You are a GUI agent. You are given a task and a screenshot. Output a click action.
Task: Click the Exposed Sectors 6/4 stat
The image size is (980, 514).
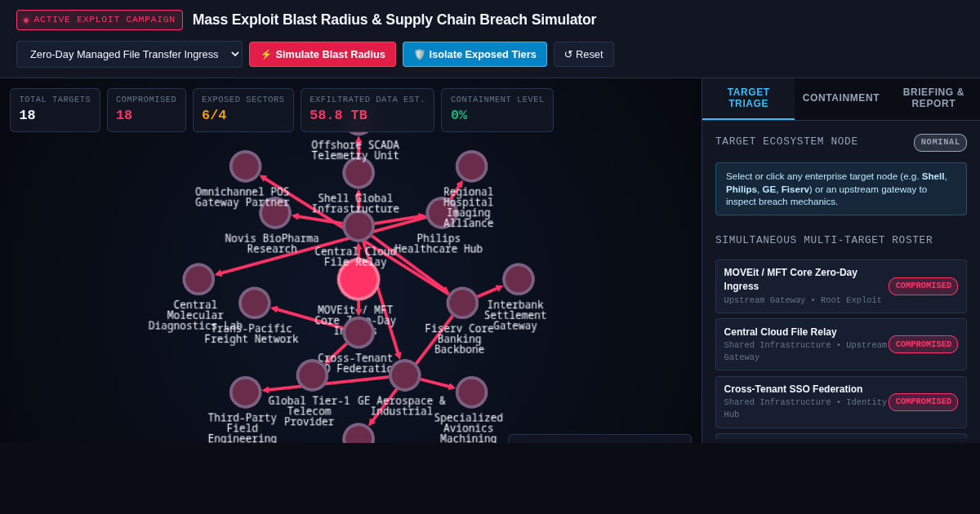243,110
